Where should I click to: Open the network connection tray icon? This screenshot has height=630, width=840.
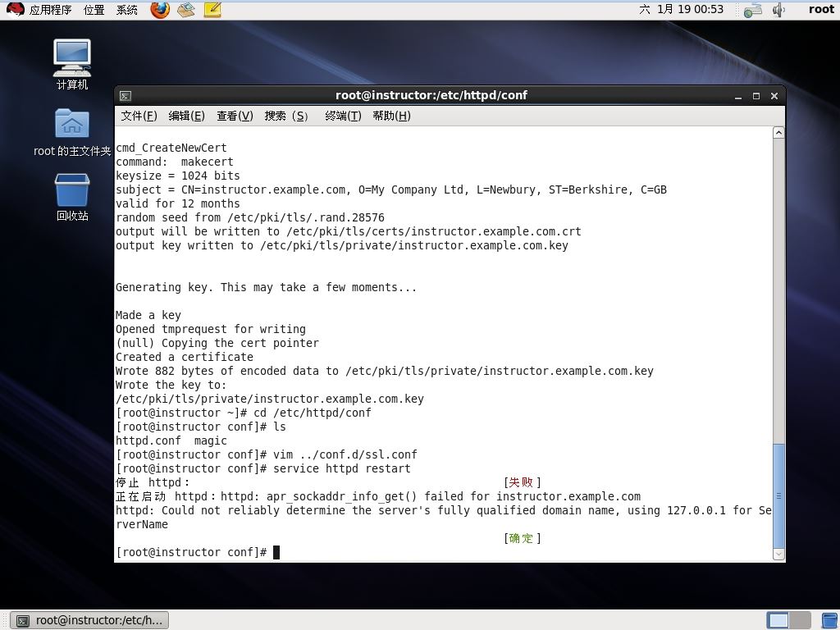coord(753,10)
